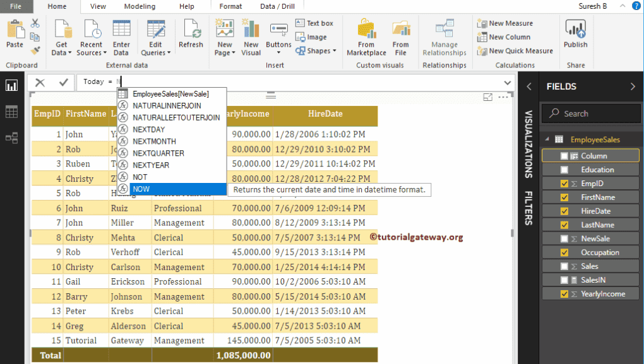
Task: Commit the formula with the checkmark icon
Action: point(63,82)
